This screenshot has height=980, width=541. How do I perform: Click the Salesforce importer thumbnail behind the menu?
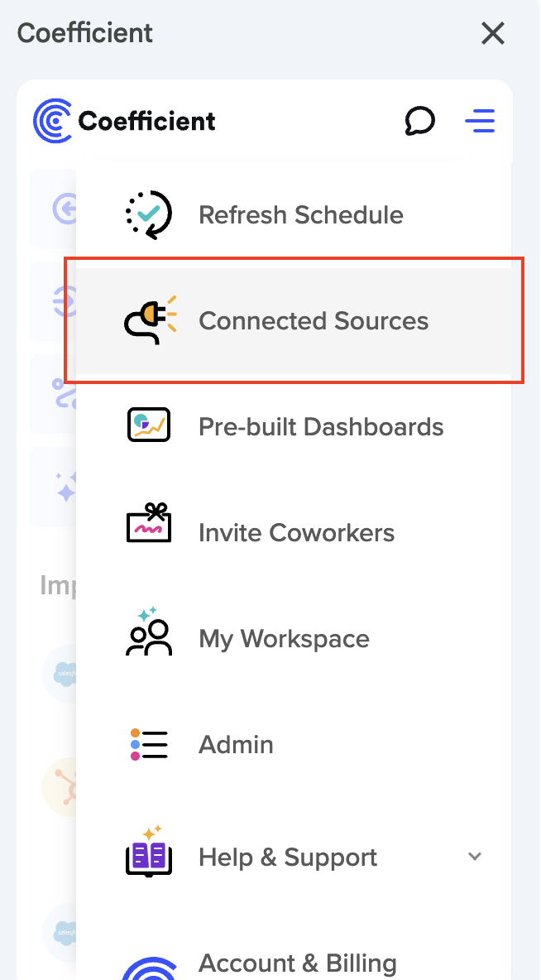point(64,673)
